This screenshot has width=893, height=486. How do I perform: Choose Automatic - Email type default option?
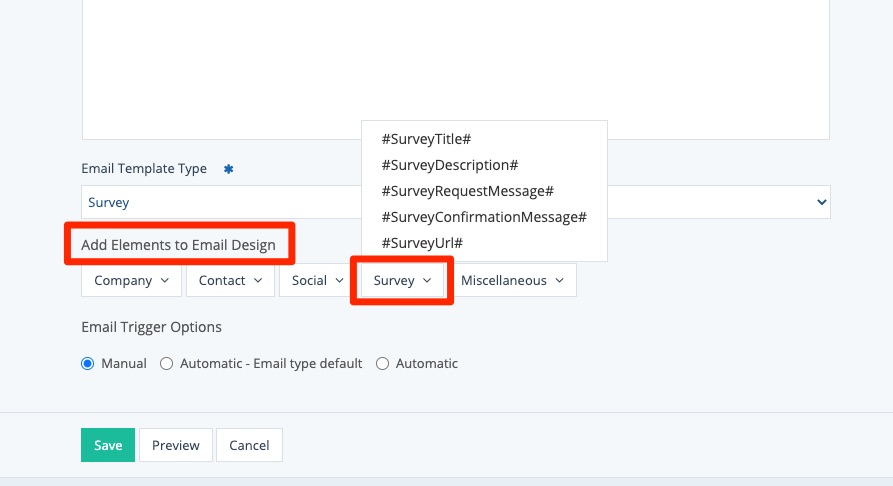click(167, 364)
